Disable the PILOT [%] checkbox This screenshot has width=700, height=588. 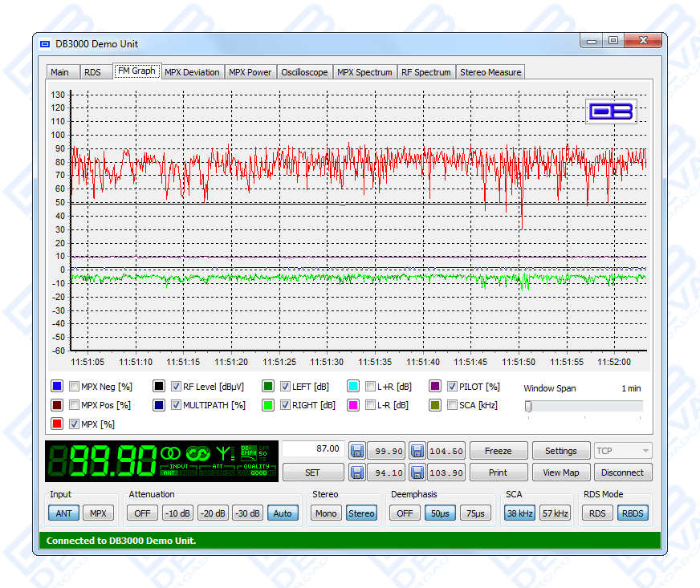pyautogui.click(x=453, y=386)
